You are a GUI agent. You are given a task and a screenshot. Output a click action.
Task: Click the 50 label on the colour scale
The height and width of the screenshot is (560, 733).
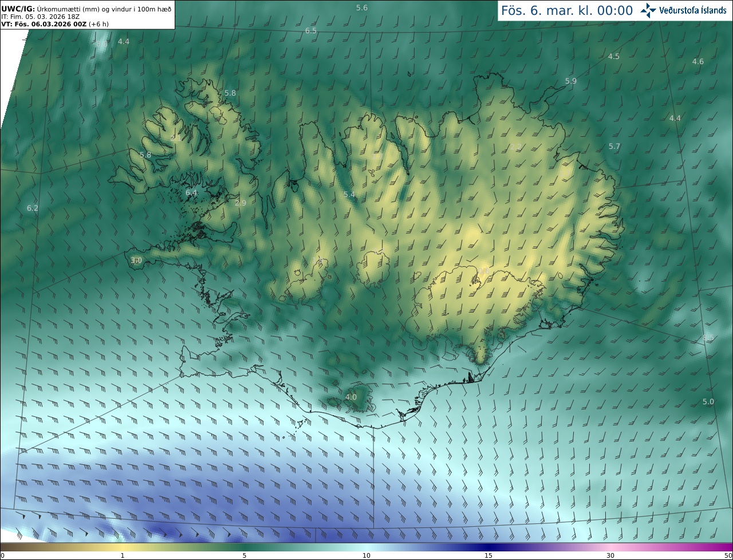(728, 555)
